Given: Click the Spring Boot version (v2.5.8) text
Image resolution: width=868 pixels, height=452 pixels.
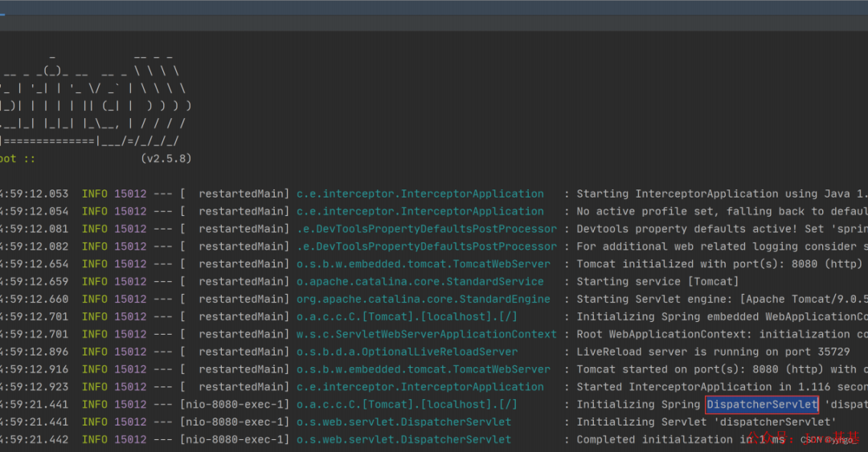Looking at the screenshot, I should pos(166,159).
